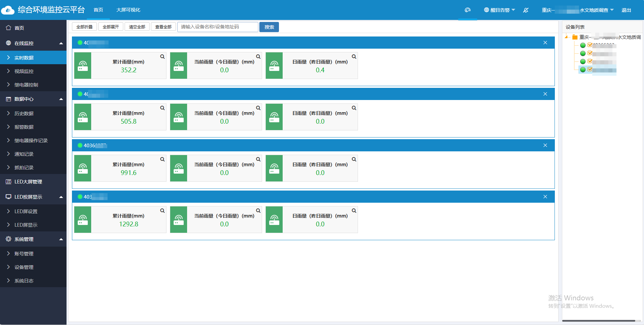Uncheck the second device checkbox in device list

click(x=590, y=53)
